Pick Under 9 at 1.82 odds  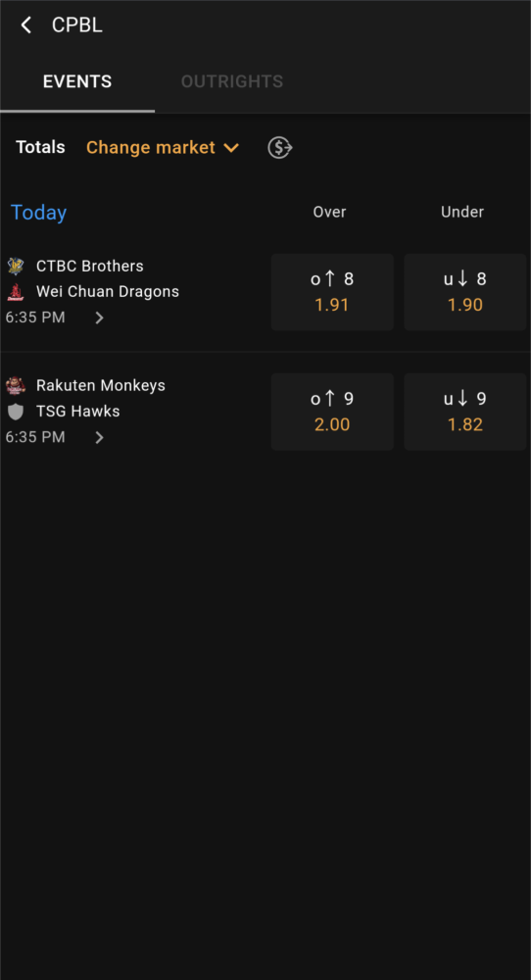[x=464, y=412]
